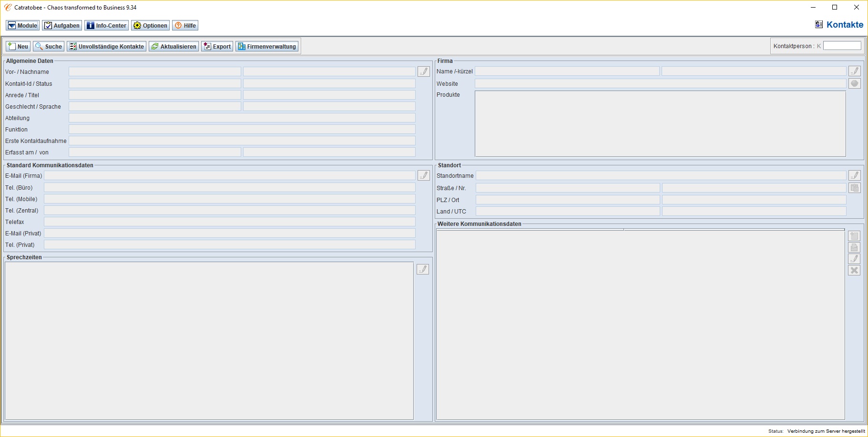The width and height of the screenshot is (868, 437).
Task: Click the edit pencil in Allgemeine Daten
Action: 423,71
